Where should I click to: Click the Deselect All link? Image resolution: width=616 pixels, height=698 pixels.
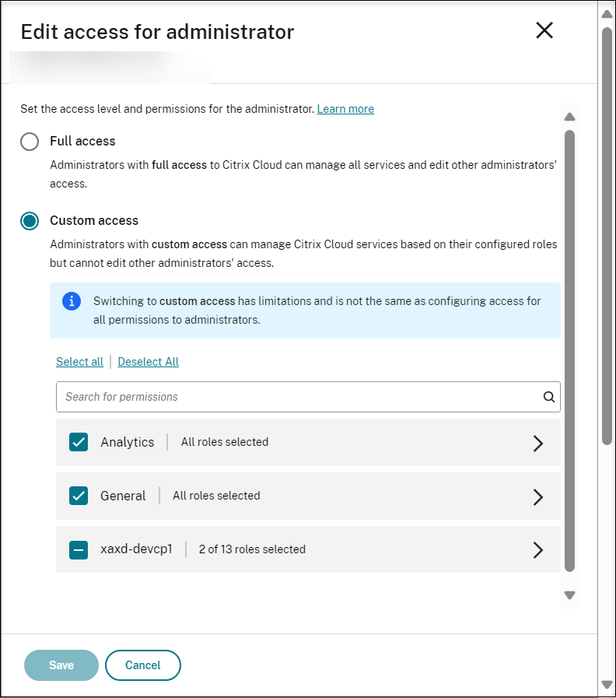pos(149,362)
